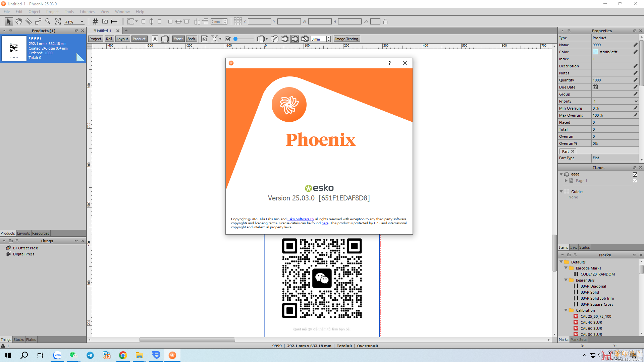
Task: Switch to the Inks tab
Action: coord(574,247)
